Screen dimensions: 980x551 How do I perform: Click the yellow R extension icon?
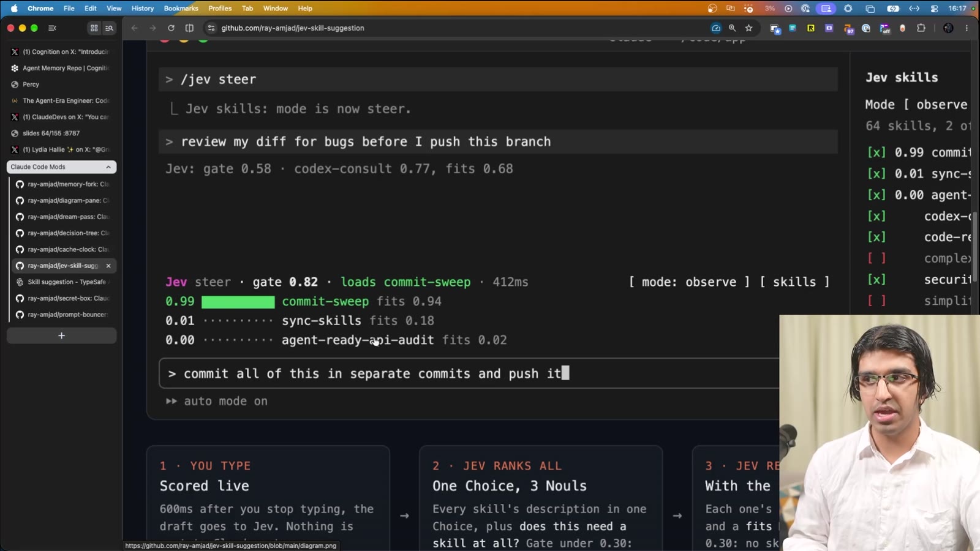[x=810, y=28]
